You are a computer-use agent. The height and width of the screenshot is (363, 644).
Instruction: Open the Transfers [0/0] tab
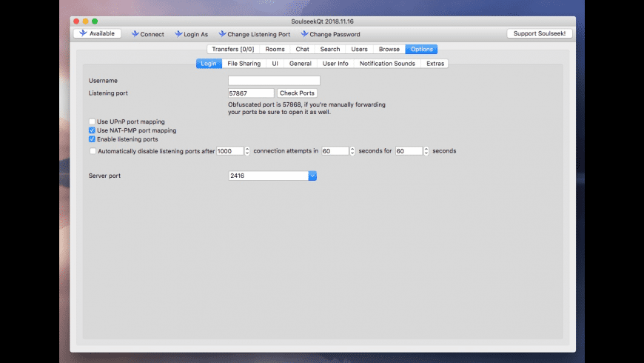click(x=233, y=49)
